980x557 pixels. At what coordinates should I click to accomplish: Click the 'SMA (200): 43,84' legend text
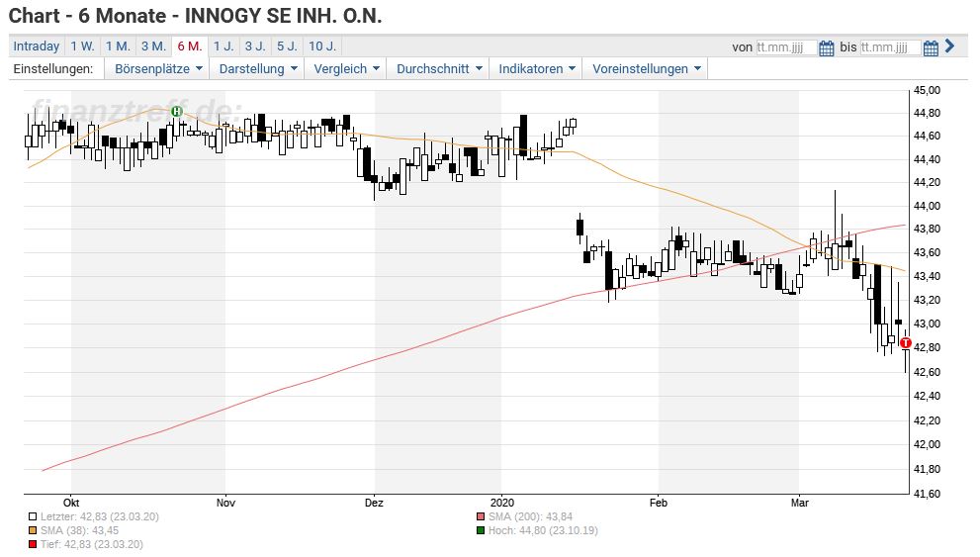[530, 517]
